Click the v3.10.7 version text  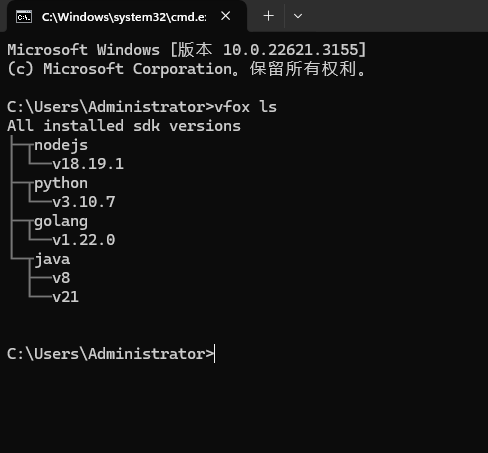click(x=84, y=202)
